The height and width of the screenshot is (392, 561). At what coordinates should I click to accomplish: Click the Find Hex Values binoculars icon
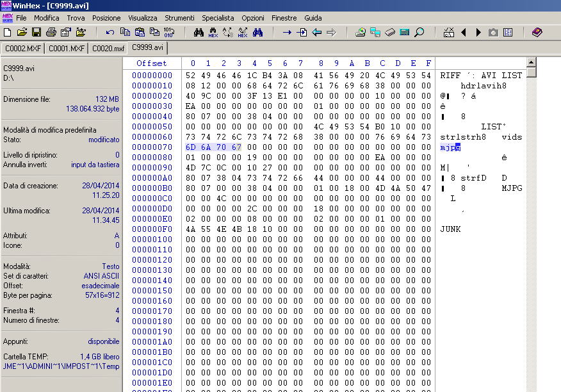coord(213,32)
